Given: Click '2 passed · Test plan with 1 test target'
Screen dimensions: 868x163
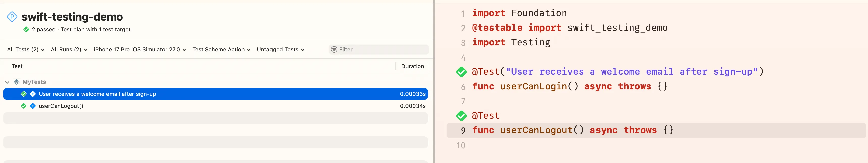Looking at the screenshot, I should [81, 30].
